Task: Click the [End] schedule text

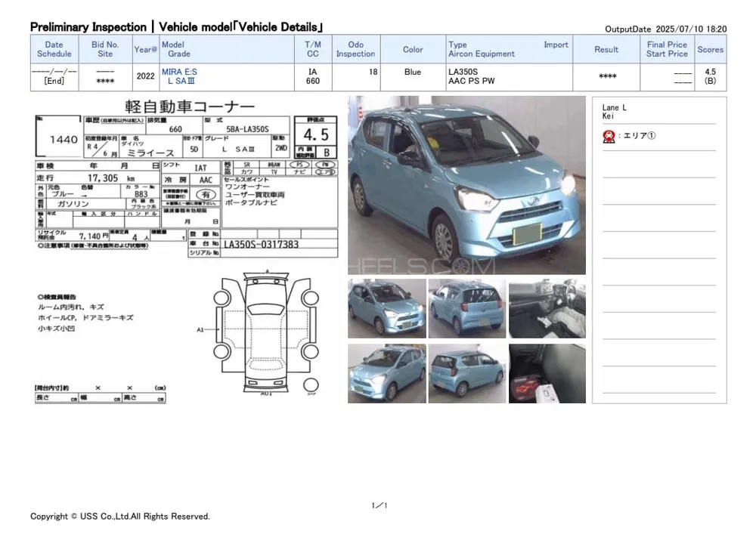Action: [x=54, y=81]
